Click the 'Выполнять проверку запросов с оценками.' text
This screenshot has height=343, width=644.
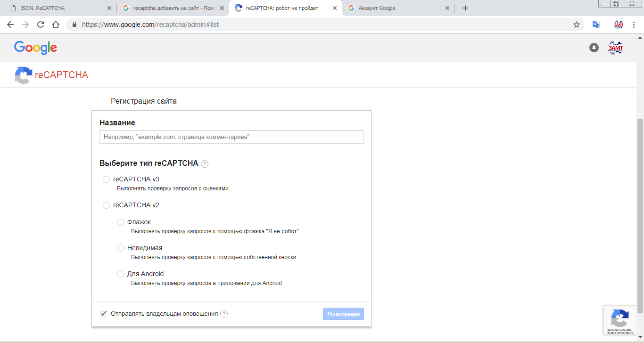[x=173, y=188]
